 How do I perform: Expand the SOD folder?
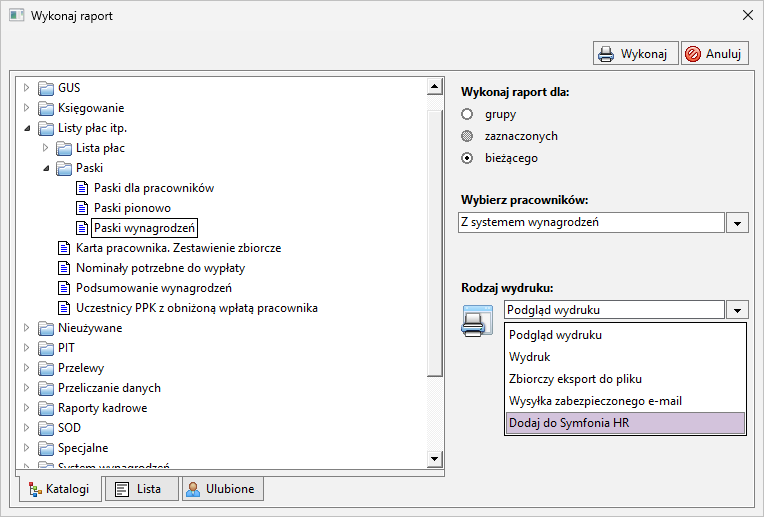26,428
